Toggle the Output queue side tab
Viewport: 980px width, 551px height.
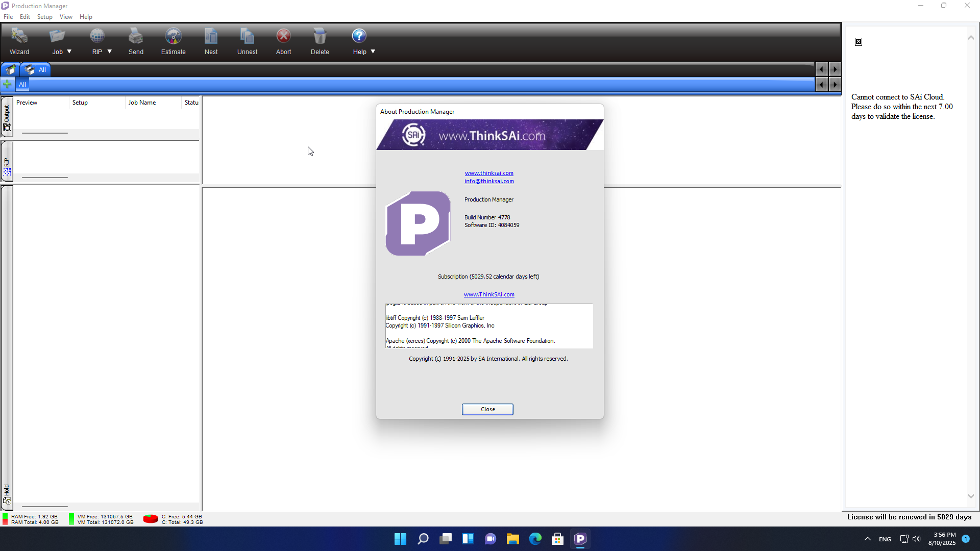7,117
